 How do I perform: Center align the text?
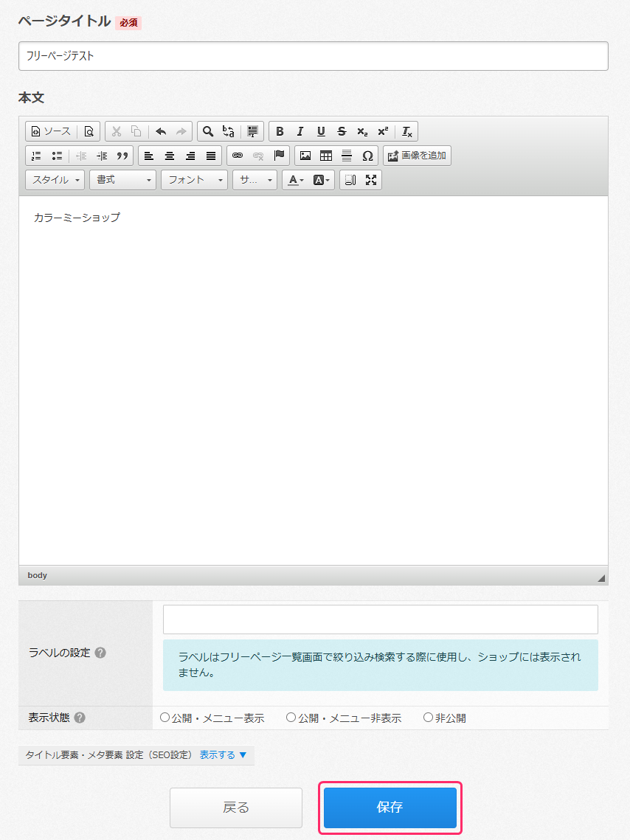(x=170, y=156)
